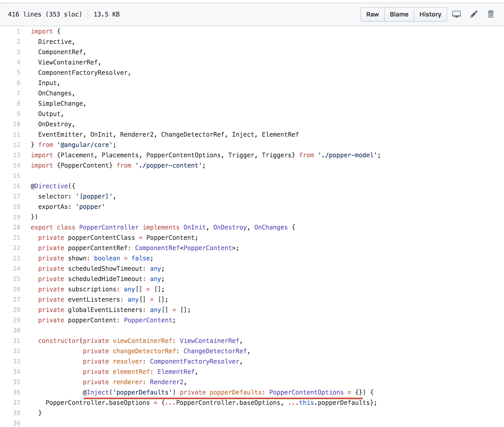Click the import keyword on line 1
The width and height of the screenshot is (504, 427).
(x=42, y=31)
